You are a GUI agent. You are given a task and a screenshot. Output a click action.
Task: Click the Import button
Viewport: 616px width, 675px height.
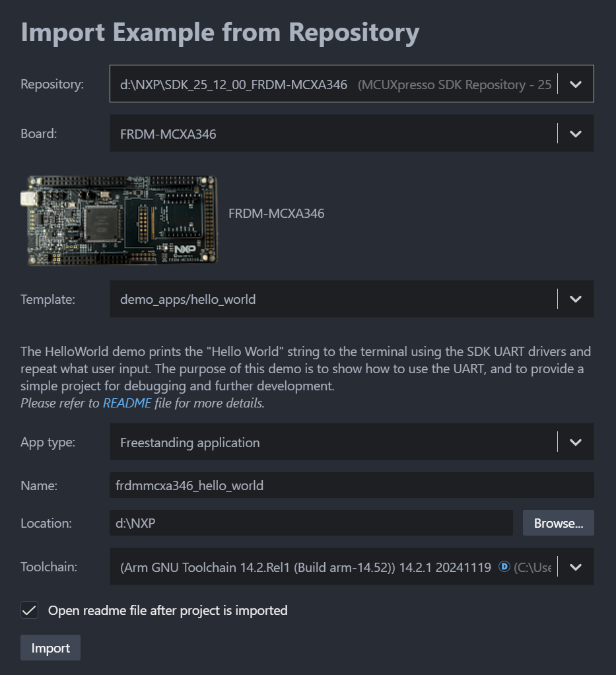click(x=50, y=647)
